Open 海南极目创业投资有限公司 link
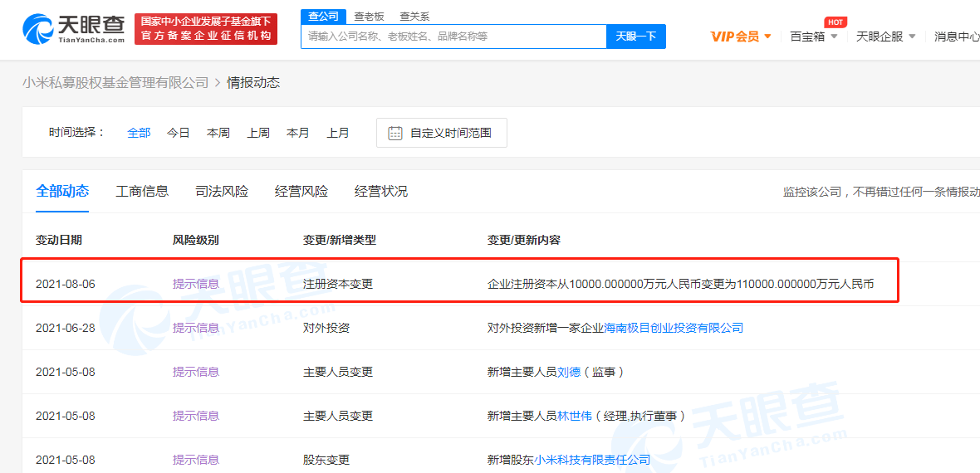The height and width of the screenshot is (473, 980). point(673,328)
